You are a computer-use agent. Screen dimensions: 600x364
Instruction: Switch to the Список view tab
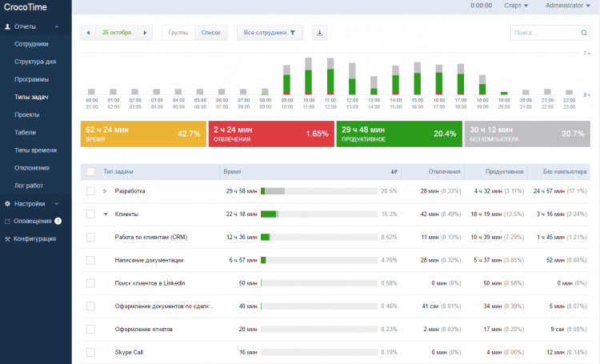pyautogui.click(x=211, y=33)
